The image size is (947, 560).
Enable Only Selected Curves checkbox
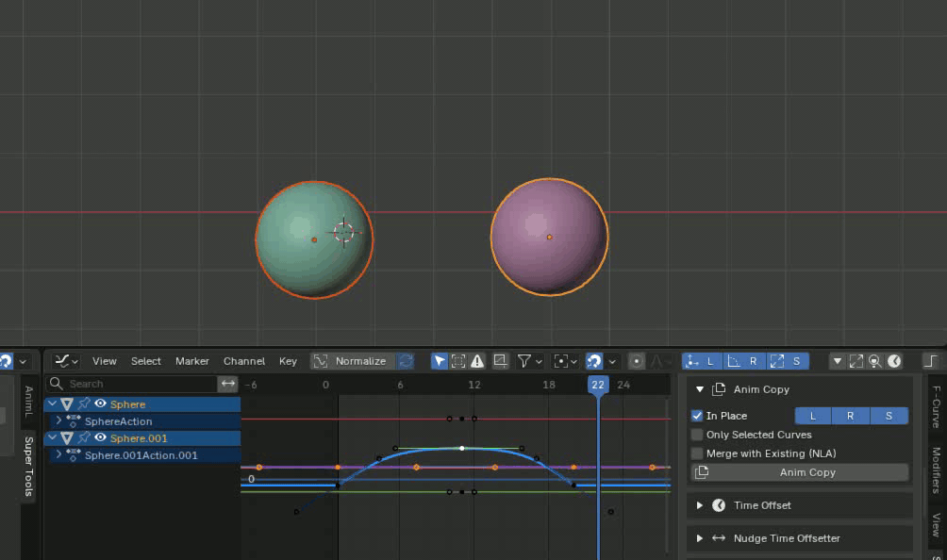pyautogui.click(x=697, y=435)
